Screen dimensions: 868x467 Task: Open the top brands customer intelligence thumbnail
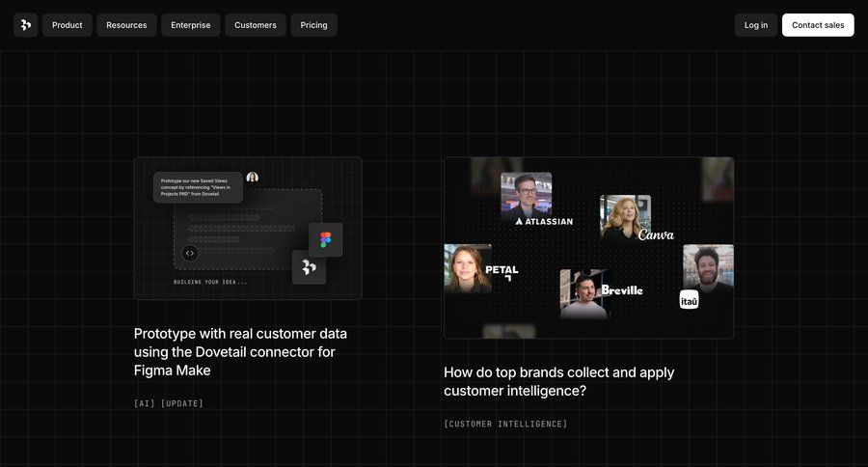(x=589, y=248)
